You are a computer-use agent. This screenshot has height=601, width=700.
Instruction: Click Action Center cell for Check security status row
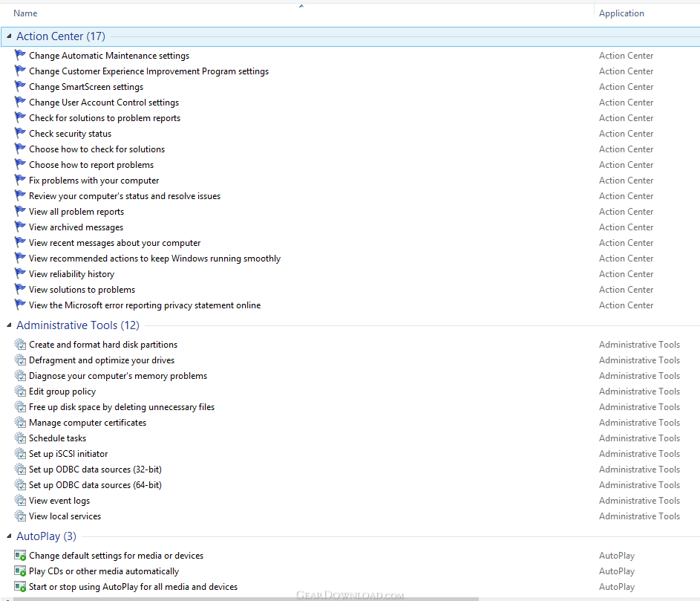pyautogui.click(x=626, y=134)
